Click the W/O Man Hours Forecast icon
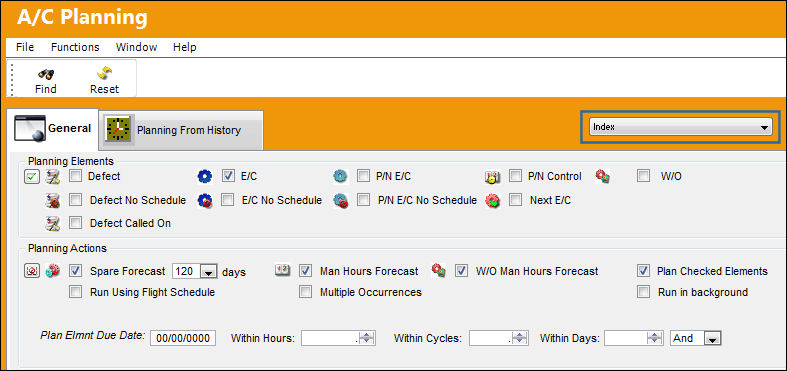787x371 pixels. [438, 271]
